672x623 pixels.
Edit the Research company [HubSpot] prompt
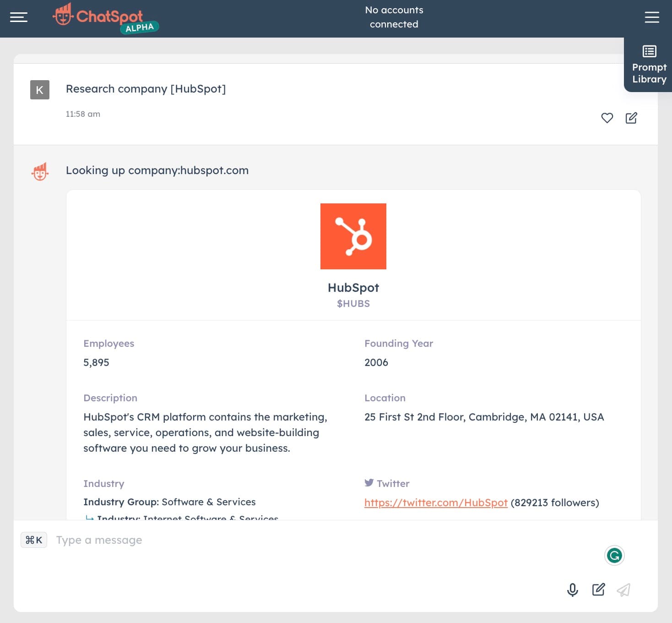pos(631,118)
